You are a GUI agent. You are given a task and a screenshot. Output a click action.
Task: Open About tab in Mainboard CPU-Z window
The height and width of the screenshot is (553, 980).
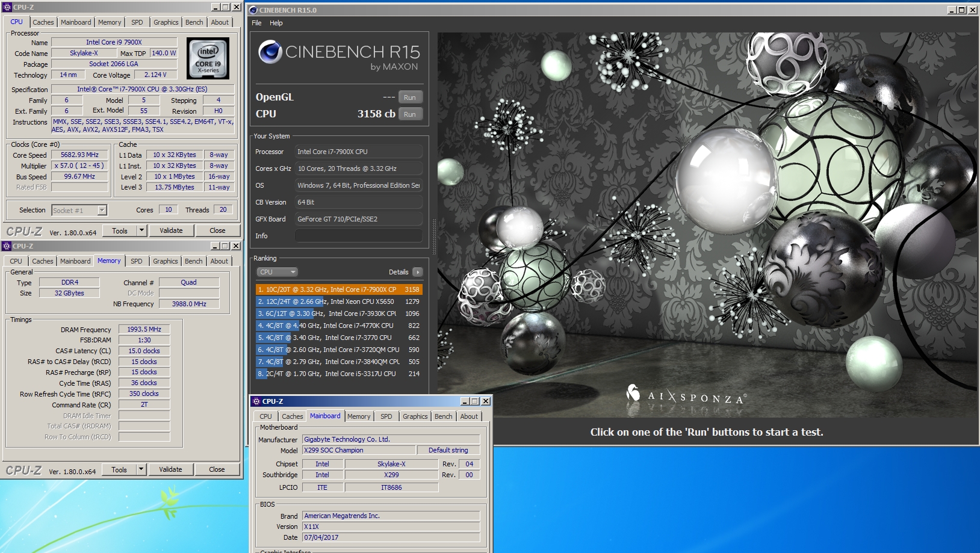click(x=469, y=416)
